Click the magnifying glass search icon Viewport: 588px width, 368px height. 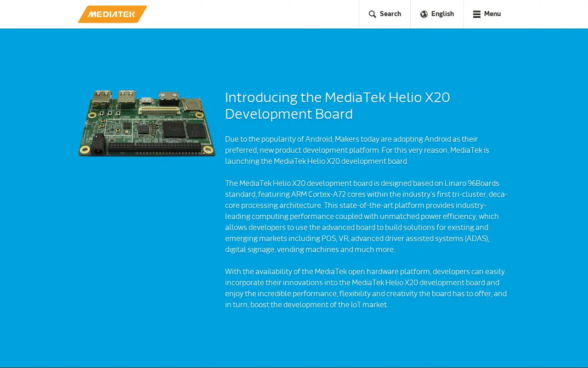[x=373, y=14]
